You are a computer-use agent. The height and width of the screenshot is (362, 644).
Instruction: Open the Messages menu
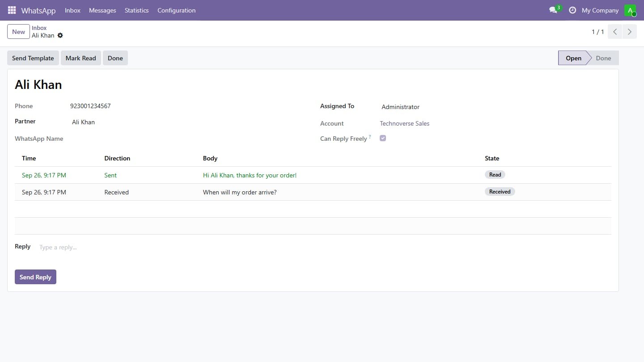tap(102, 10)
